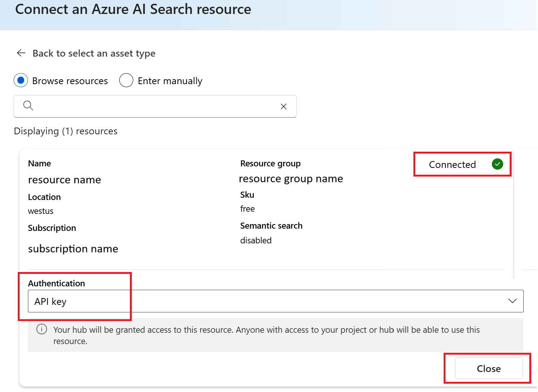Click the resource group name value

pyautogui.click(x=291, y=179)
